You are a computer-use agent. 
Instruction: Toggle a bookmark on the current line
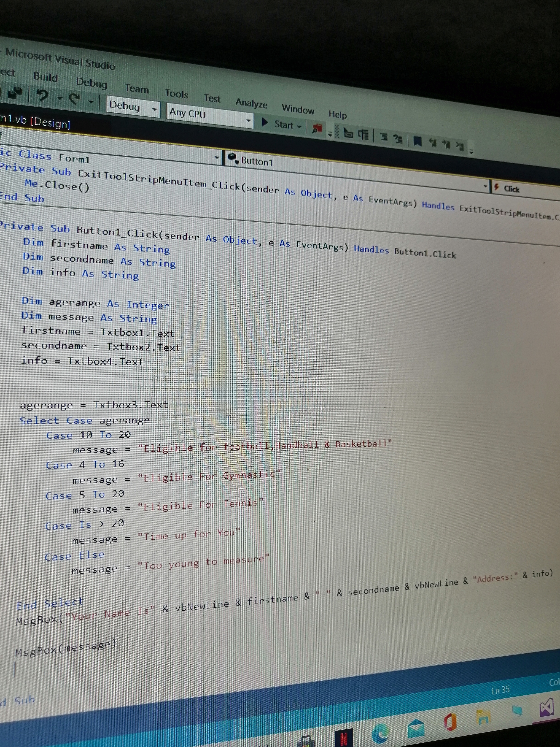(417, 141)
